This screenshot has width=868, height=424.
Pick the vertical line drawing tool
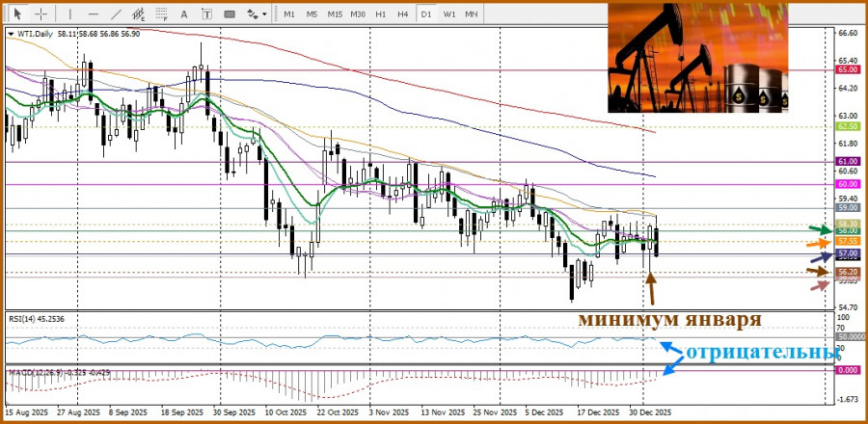(x=70, y=14)
